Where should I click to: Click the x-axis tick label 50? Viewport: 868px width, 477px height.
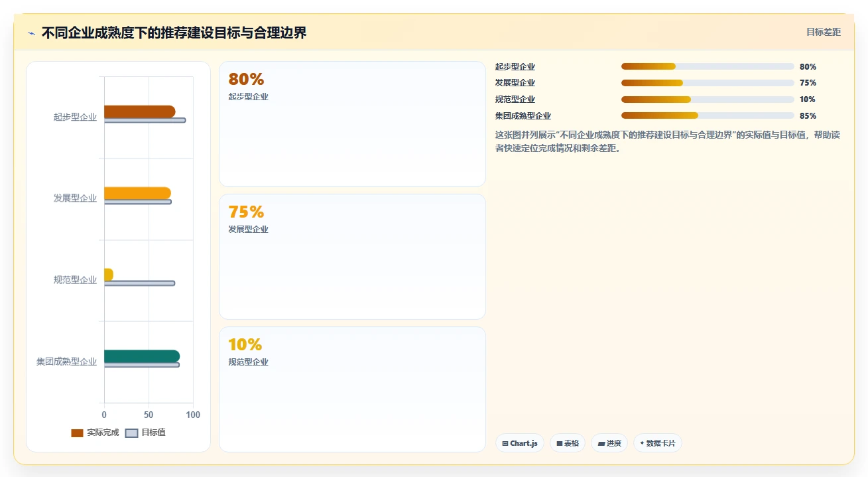click(x=149, y=415)
